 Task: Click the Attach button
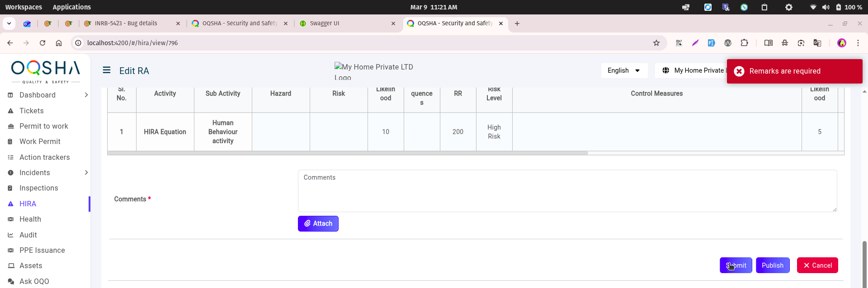coord(318,223)
